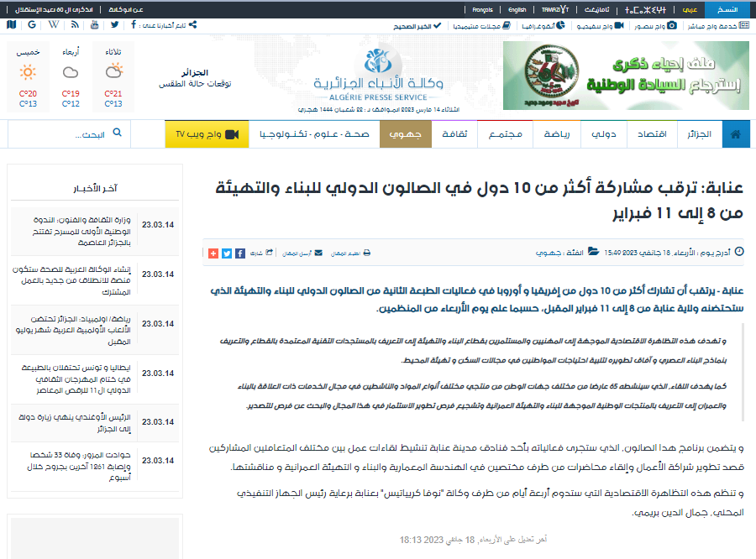Switch to the Tifinagh-script language link
The width and height of the screenshot is (756, 559).
(x=646, y=9)
